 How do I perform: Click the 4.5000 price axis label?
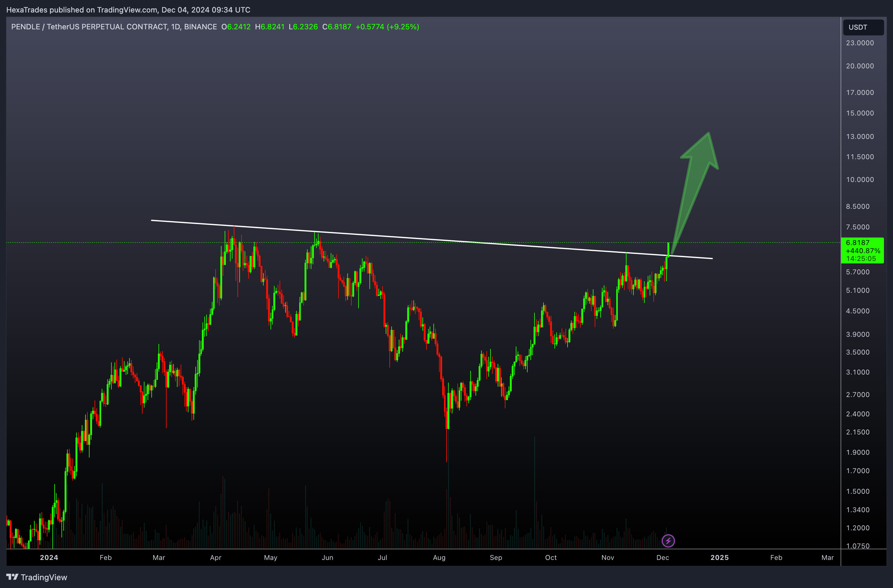857,311
